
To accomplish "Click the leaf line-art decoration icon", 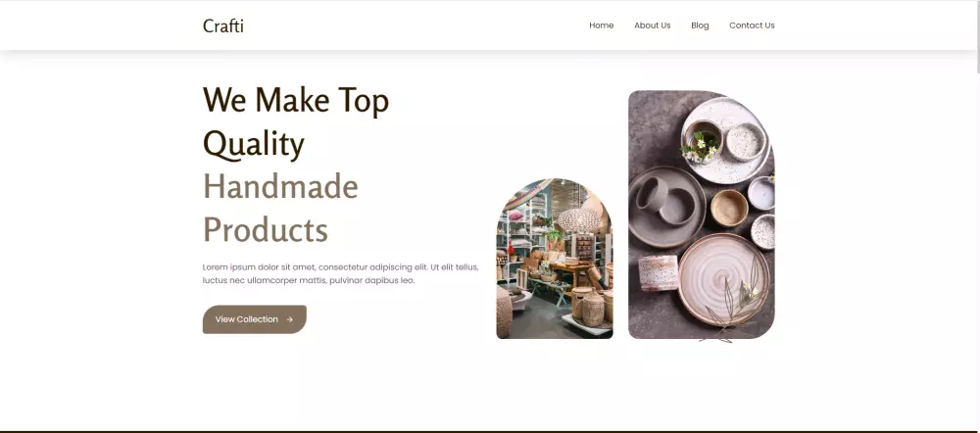I will click(x=731, y=299).
